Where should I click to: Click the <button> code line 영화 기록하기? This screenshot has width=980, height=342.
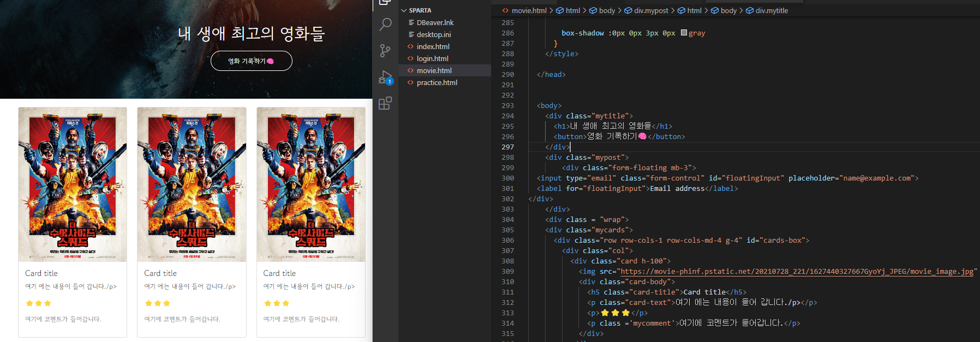click(619, 136)
